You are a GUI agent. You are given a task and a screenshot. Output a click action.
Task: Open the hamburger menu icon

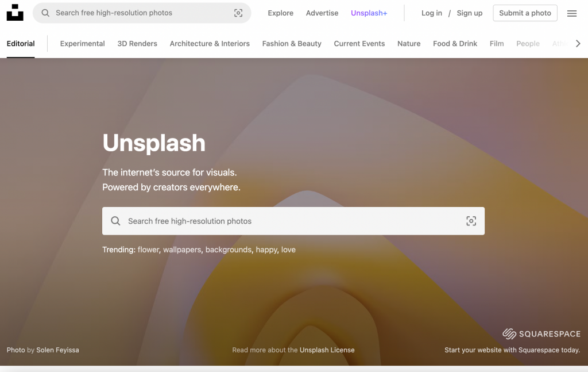(571, 13)
